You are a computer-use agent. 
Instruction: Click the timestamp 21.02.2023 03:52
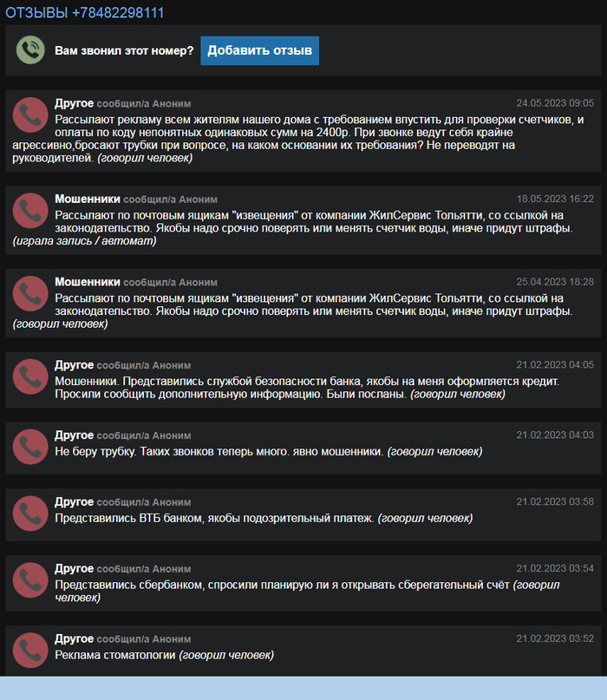pyautogui.click(x=555, y=639)
